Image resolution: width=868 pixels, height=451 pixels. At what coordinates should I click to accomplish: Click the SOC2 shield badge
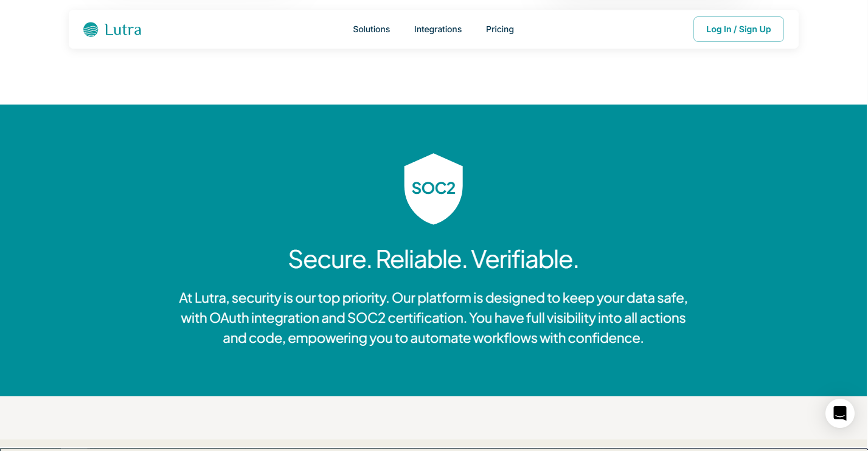click(x=434, y=188)
